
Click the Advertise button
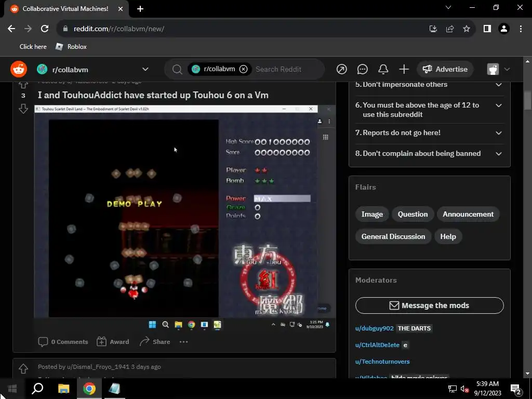click(445, 69)
